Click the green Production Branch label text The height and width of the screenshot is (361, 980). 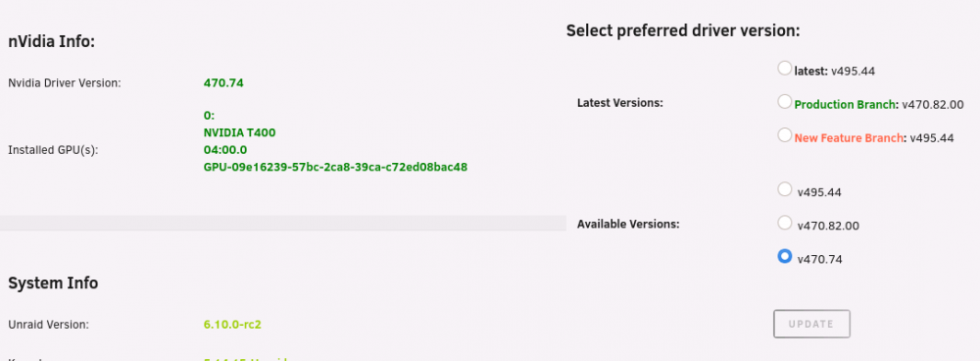coord(845,105)
